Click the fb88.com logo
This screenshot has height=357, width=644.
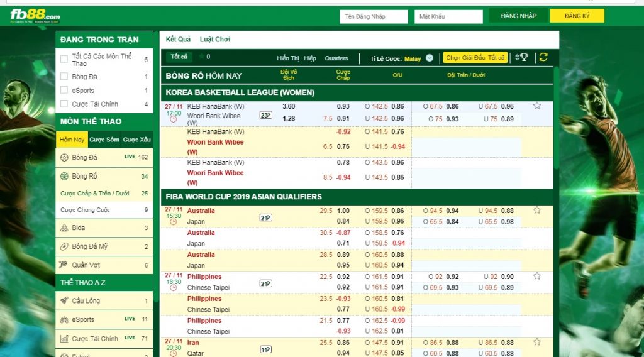tap(35, 16)
